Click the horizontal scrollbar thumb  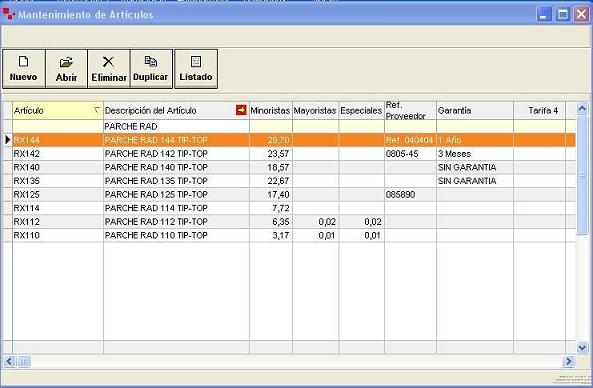(x=23, y=361)
